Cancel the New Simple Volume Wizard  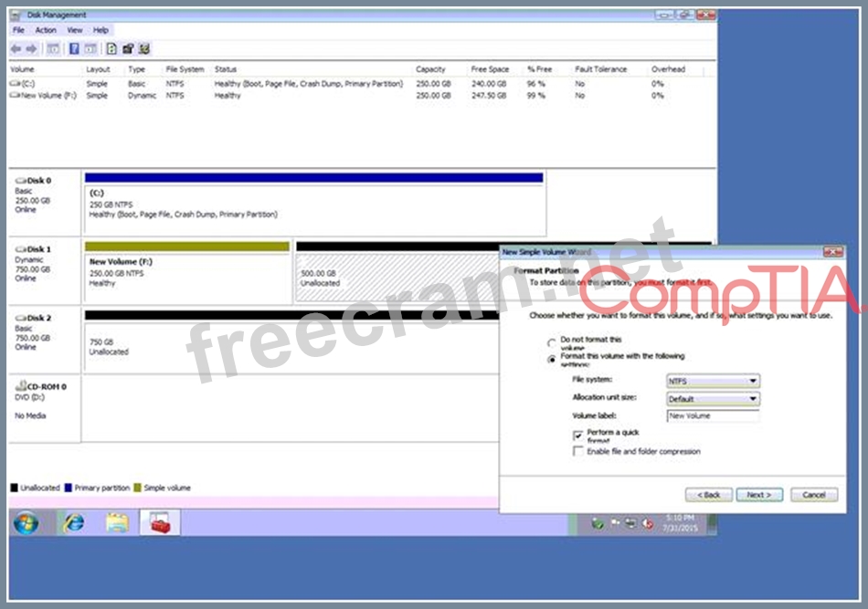click(814, 495)
